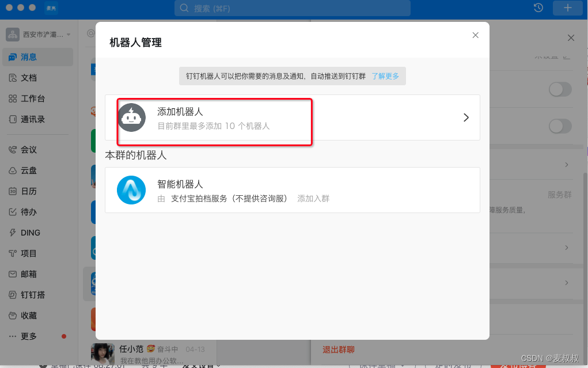
Task: Expand 添加机器人 with the right chevron
Action: [x=466, y=117]
